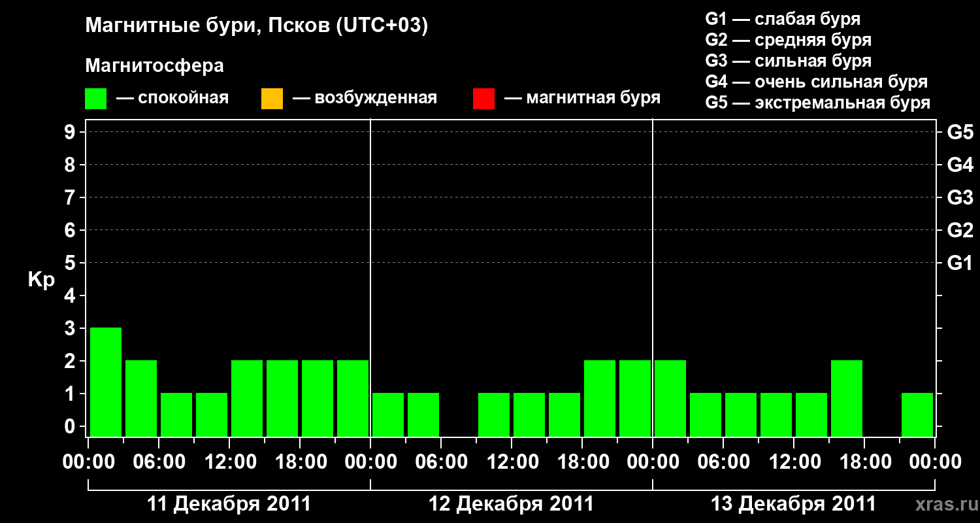
Task: Click the right-axis 'G1' level label
Action: (960, 263)
